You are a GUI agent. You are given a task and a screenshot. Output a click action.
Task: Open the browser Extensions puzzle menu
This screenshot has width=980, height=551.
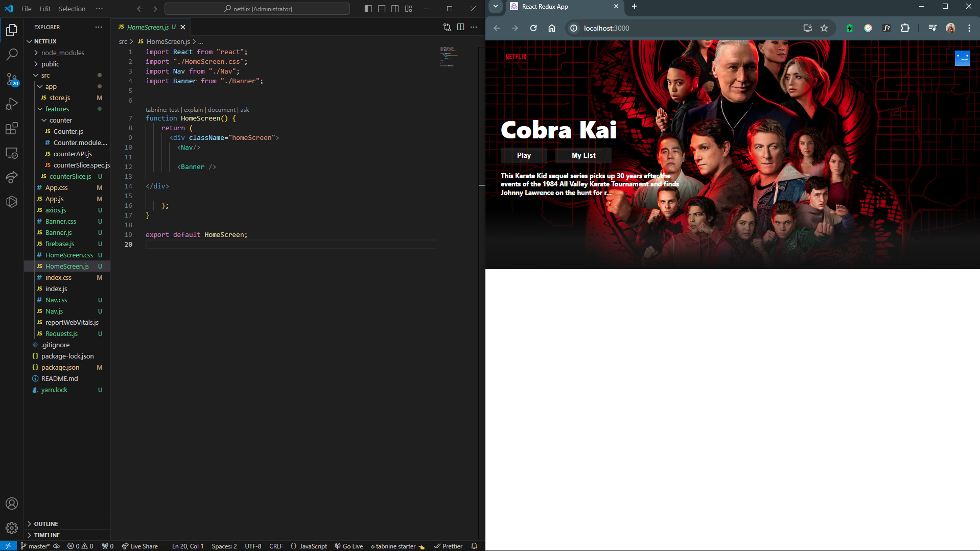click(905, 28)
